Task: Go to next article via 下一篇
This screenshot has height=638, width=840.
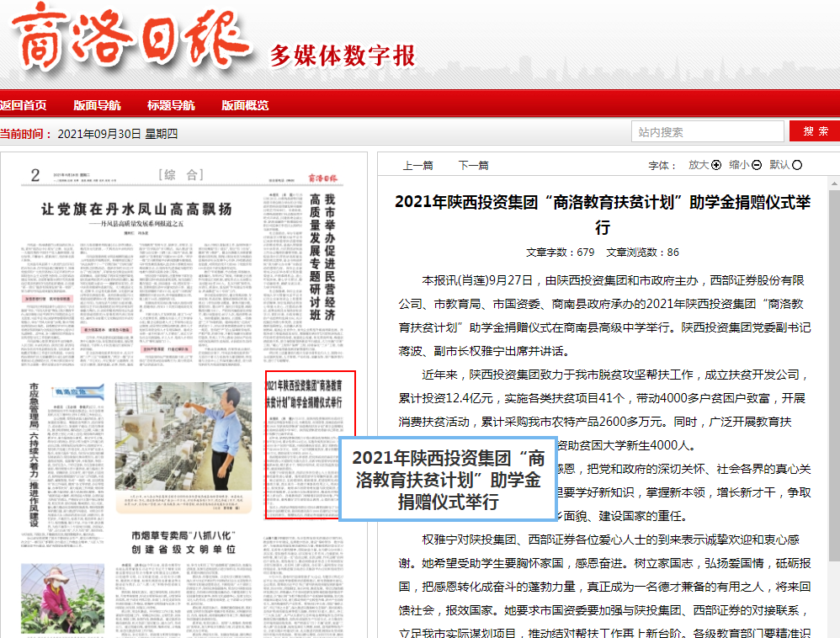Action: pos(473,165)
